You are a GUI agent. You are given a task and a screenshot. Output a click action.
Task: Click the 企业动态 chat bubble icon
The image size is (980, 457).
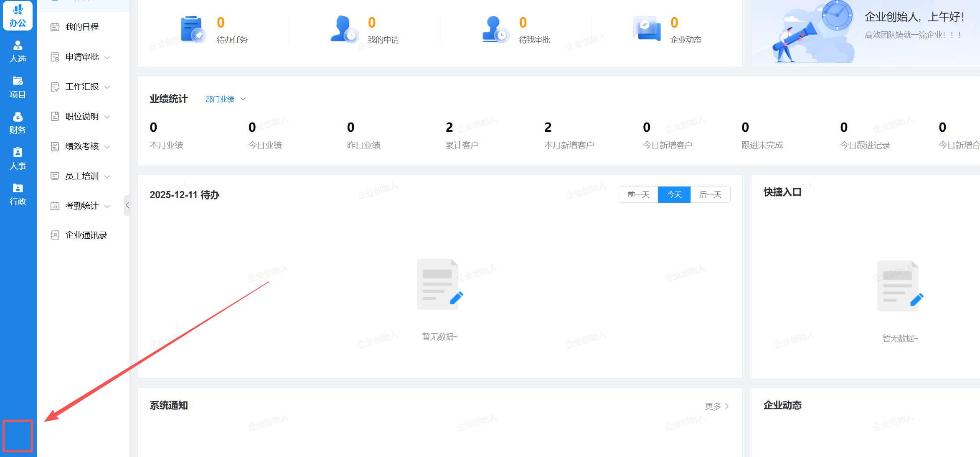pos(647,29)
